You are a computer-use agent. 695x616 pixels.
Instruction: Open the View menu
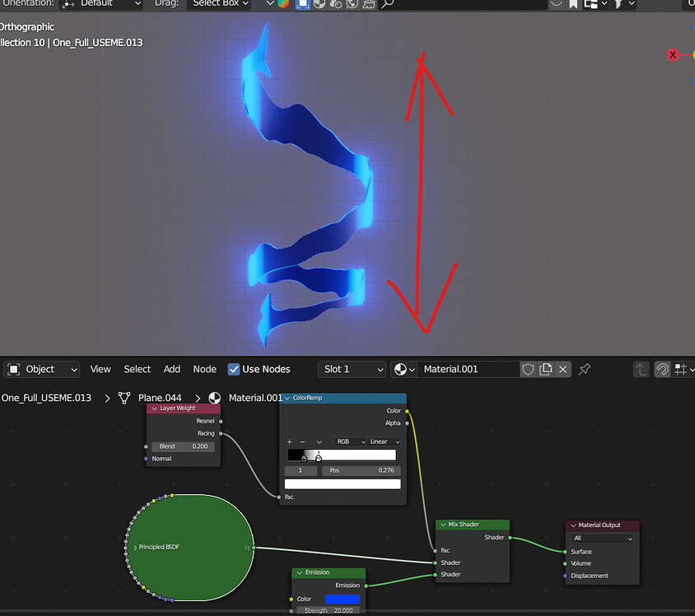pyautogui.click(x=100, y=369)
